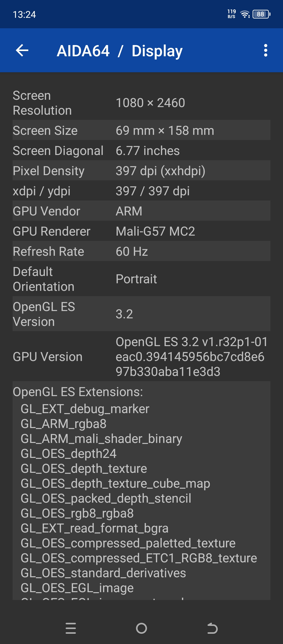Viewport: 283px width, 644px height.
Task: Tap the Refresh Rate 60 Hz row
Action: 141,251
